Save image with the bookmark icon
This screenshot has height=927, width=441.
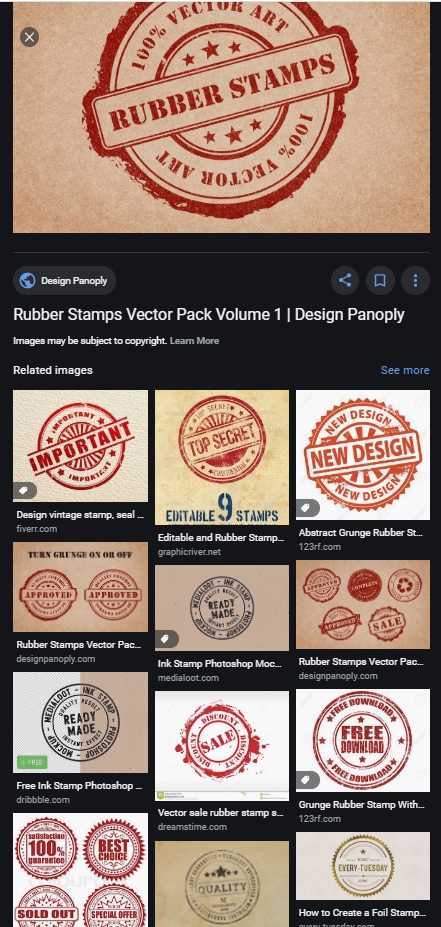pos(380,280)
